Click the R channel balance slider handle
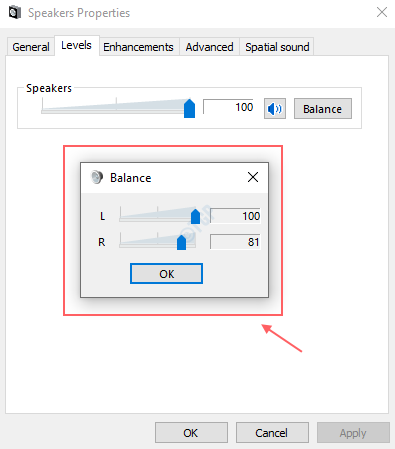Image resolution: width=395 pixels, height=449 pixels. pyautogui.click(x=181, y=242)
